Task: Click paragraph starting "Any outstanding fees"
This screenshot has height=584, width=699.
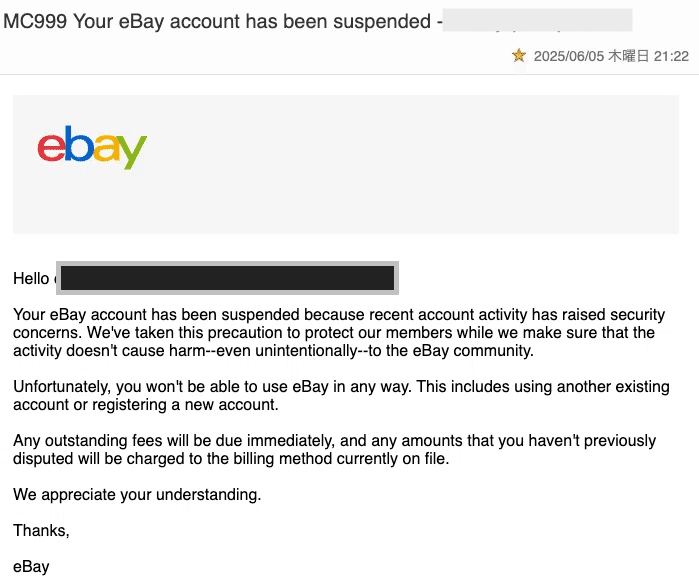Action: coord(334,449)
